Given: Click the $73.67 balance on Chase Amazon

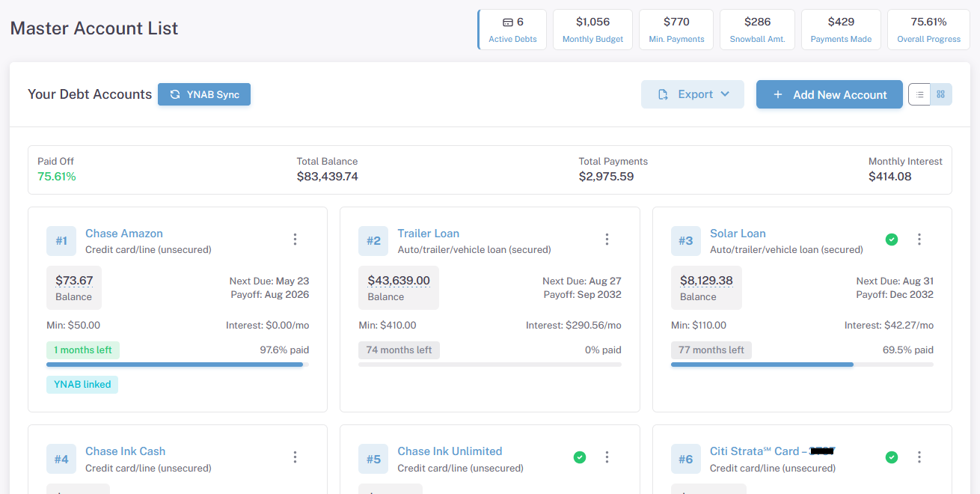Looking at the screenshot, I should pyautogui.click(x=74, y=281).
